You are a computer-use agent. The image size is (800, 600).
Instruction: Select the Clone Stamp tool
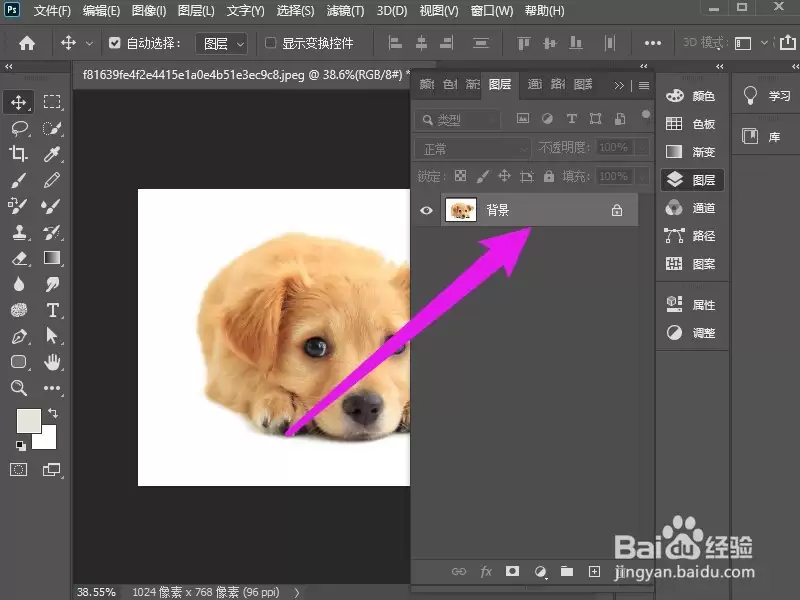(19, 233)
